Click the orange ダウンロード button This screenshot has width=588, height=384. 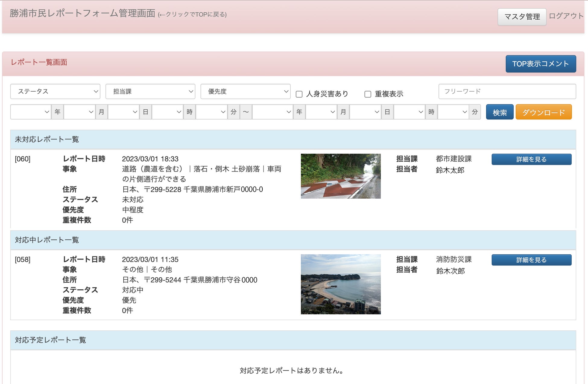point(543,112)
